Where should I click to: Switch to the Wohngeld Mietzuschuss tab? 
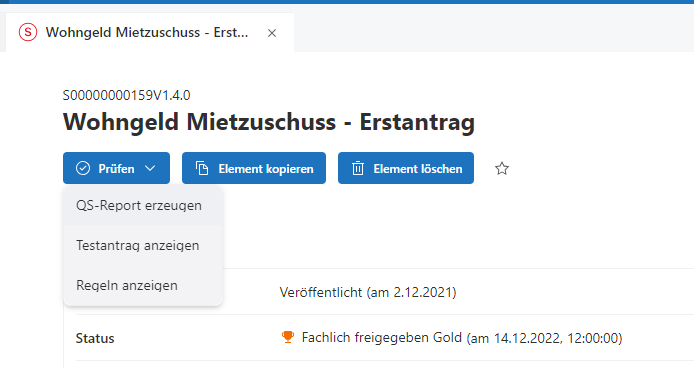pyautogui.click(x=147, y=32)
